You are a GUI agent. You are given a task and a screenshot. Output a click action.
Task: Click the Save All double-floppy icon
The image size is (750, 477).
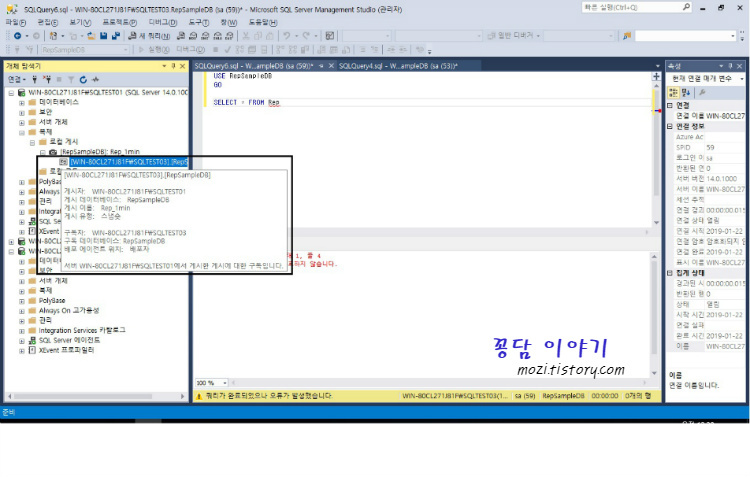[x=116, y=36]
